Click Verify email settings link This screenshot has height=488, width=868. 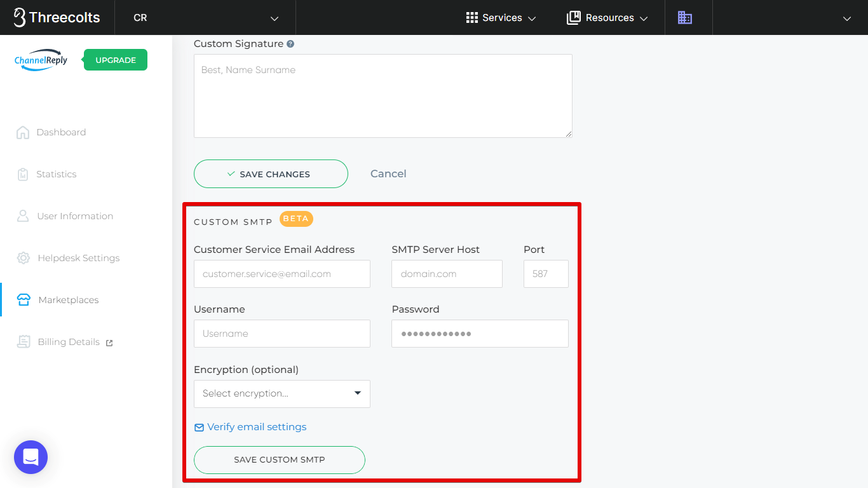pyautogui.click(x=257, y=427)
